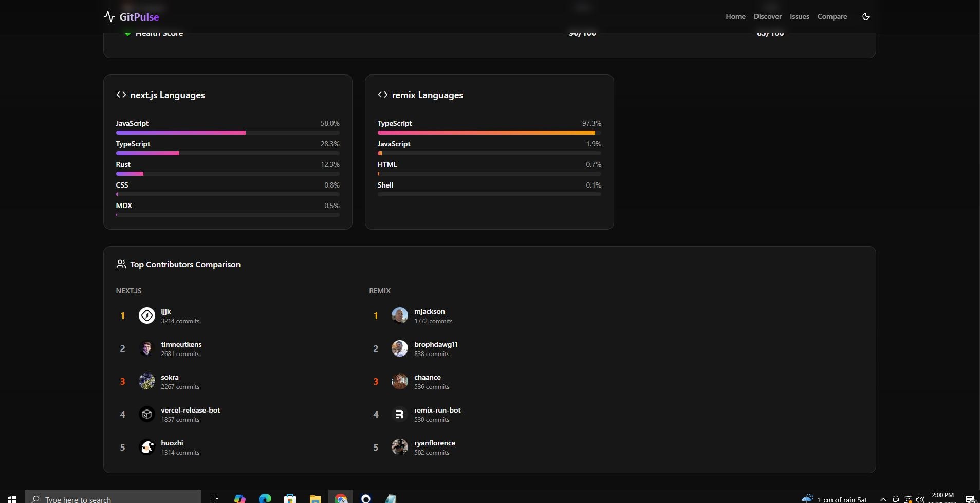
Task: Toggle dark mode with the moon icon
Action: pos(865,16)
